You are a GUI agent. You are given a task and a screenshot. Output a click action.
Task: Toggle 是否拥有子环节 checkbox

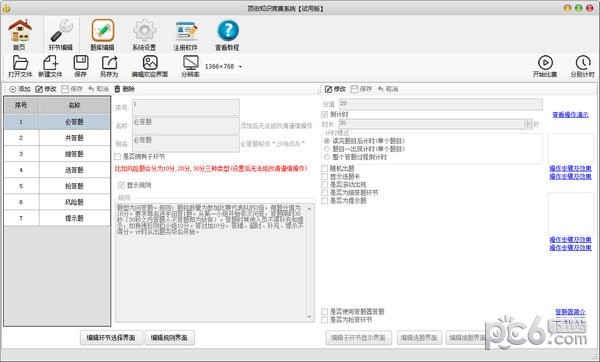pyautogui.click(x=117, y=157)
